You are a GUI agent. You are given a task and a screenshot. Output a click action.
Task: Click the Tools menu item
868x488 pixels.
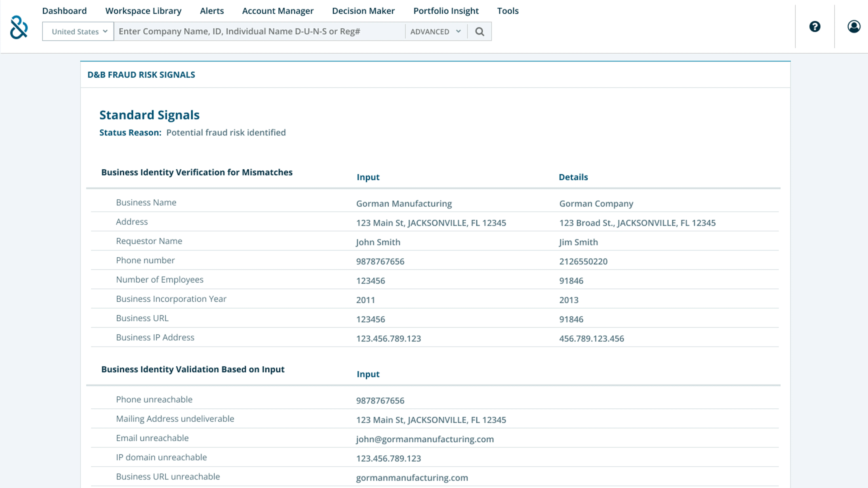[508, 11]
